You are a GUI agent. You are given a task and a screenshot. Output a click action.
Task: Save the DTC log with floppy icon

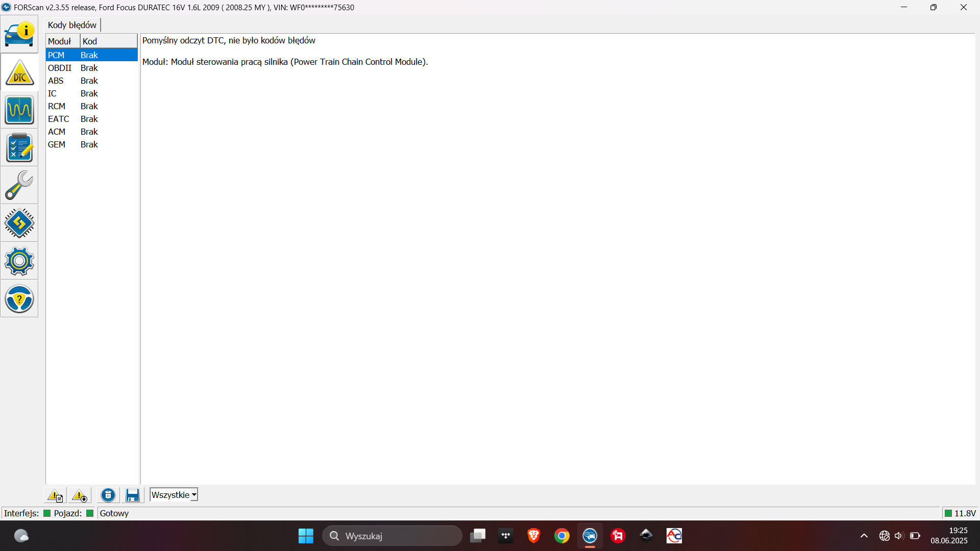pyautogui.click(x=133, y=495)
